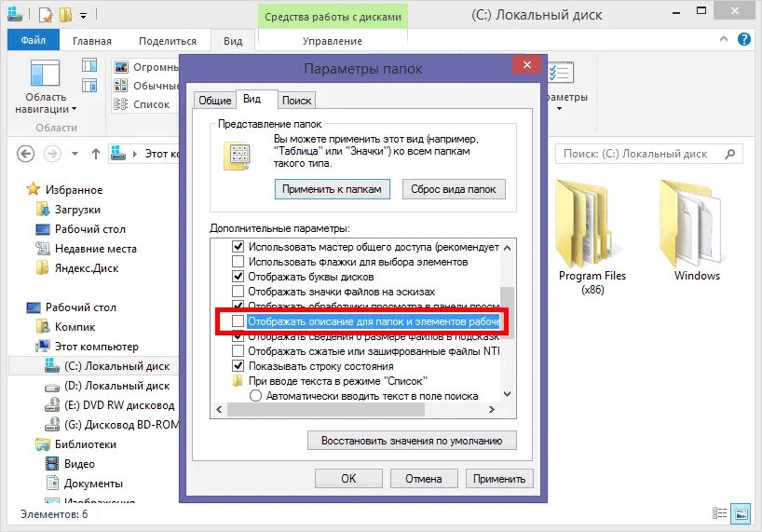The width and height of the screenshot is (762, 532).
Task: Open Explorer help question mark icon
Action: tap(744, 39)
